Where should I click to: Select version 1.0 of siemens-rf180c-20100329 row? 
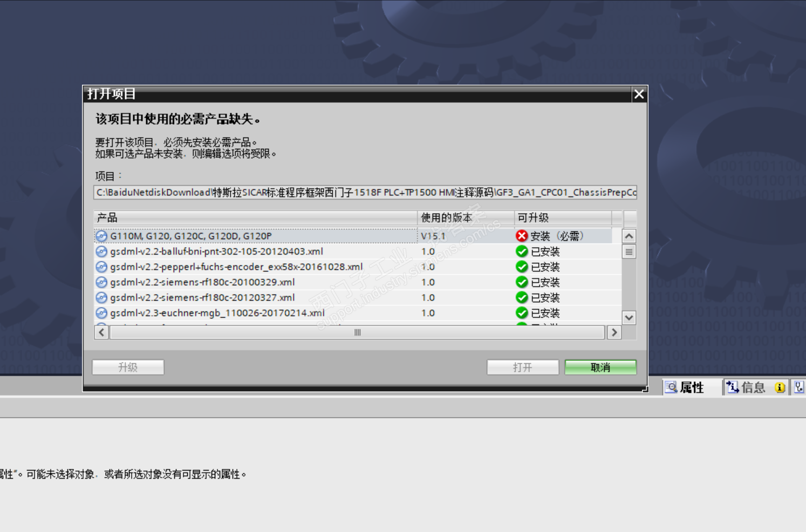466,282
